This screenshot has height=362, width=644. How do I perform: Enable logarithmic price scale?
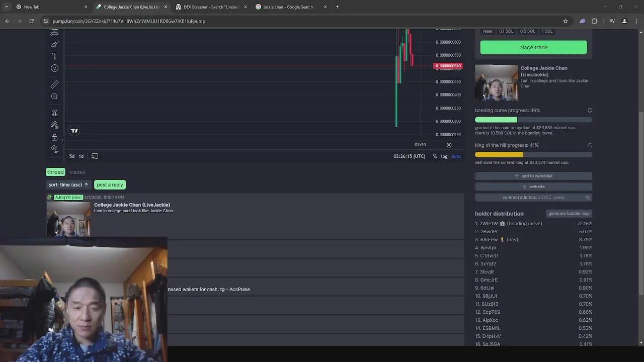(444, 156)
